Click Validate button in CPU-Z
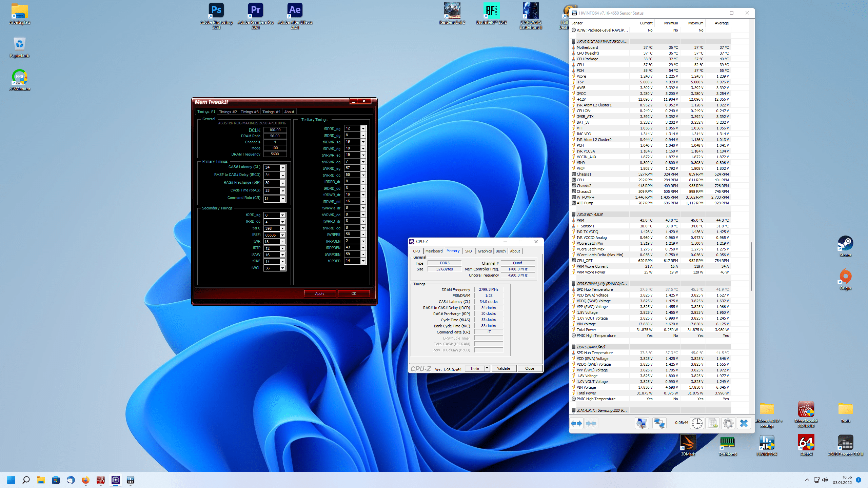 click(504, 368)
